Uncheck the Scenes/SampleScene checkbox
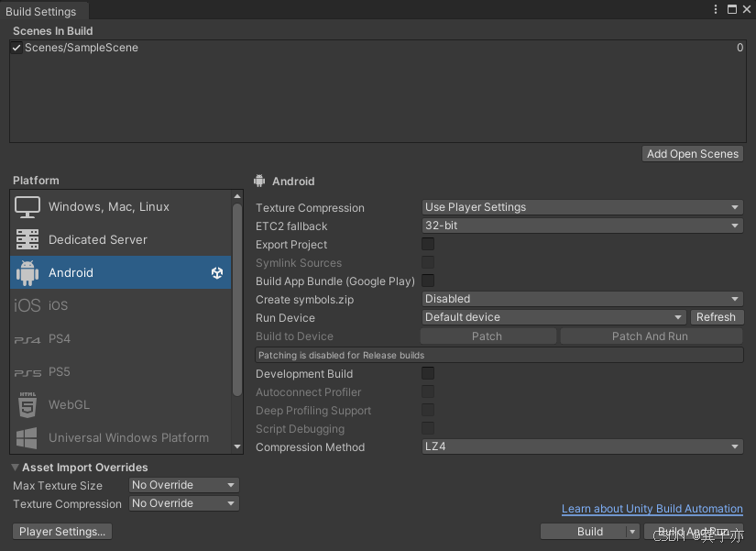This screenshot has height=551, width=756. [16, 48]
